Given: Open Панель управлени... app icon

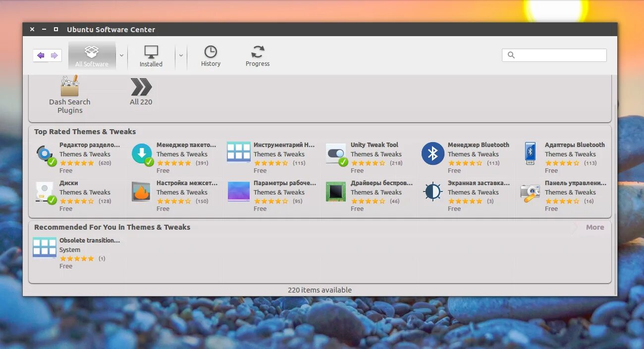Looking at the screenshot, I should 530,193.
